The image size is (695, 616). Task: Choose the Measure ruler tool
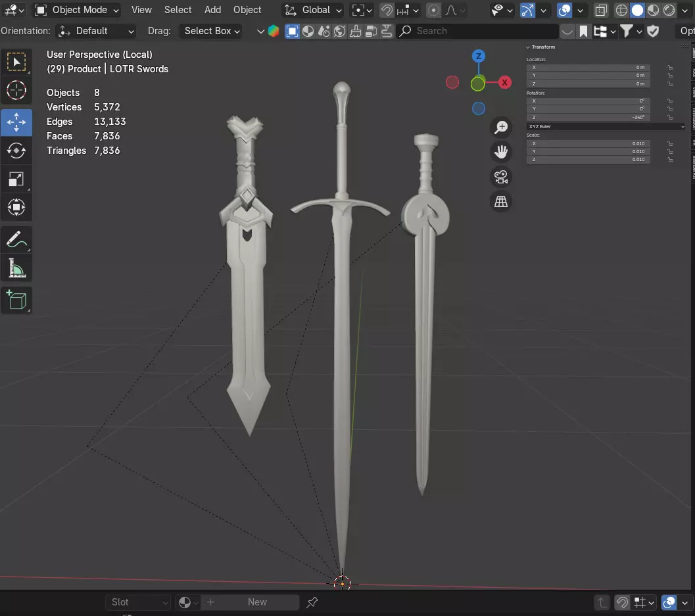click(x=16, y=268)
